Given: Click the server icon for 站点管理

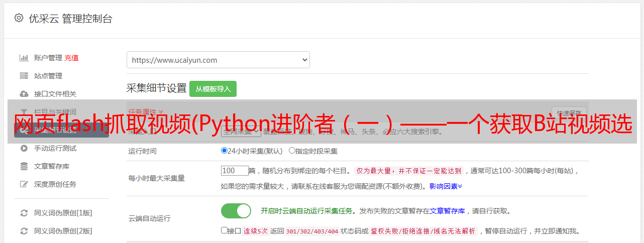Looking at the screenshot, I should 24,76.
